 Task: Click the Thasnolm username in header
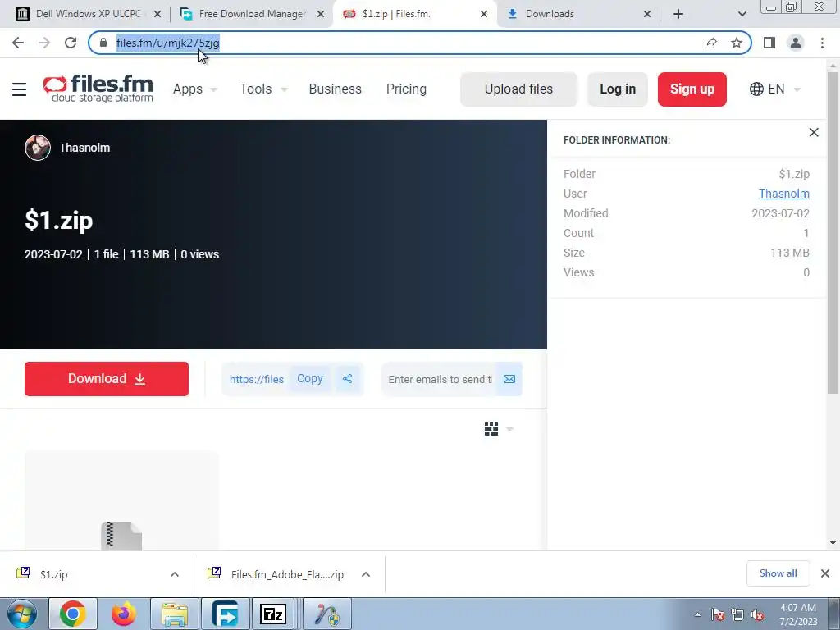[84, 148]
